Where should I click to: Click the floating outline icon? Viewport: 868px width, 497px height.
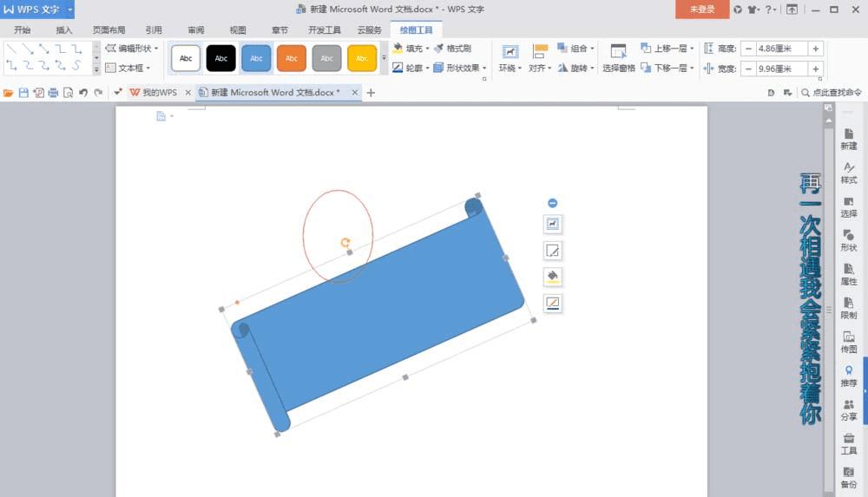tap(552, 303)
